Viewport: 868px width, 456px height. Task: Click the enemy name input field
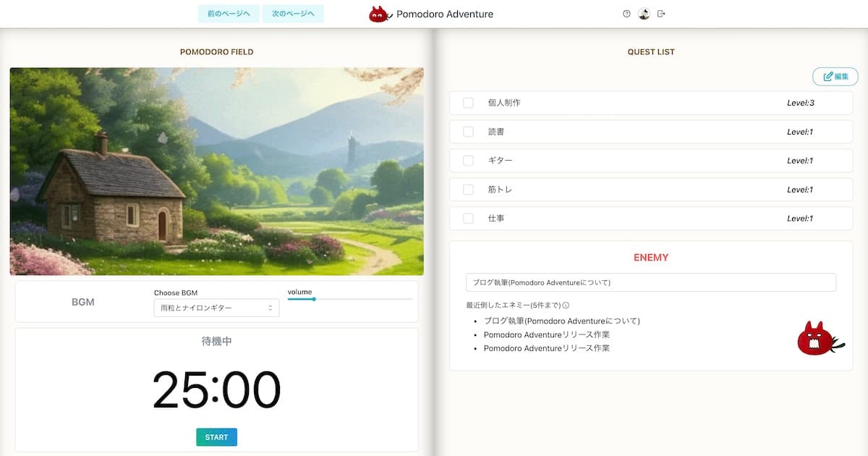[x=650, y=282]
